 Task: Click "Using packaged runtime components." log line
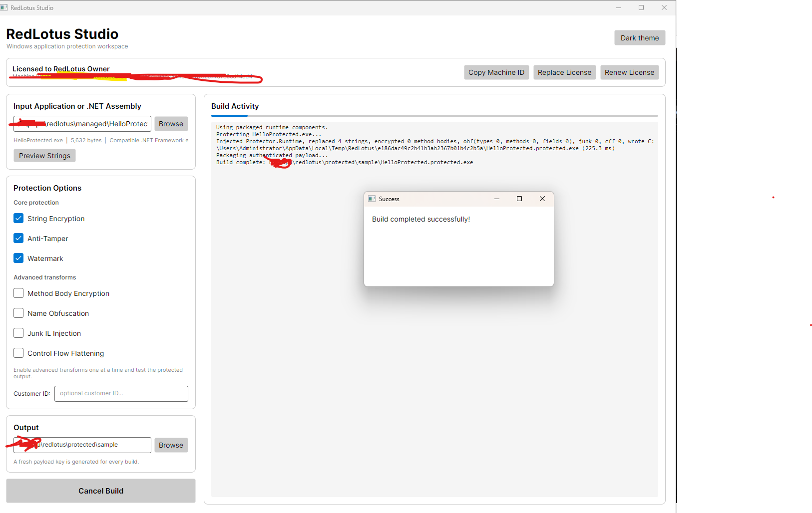272,127
